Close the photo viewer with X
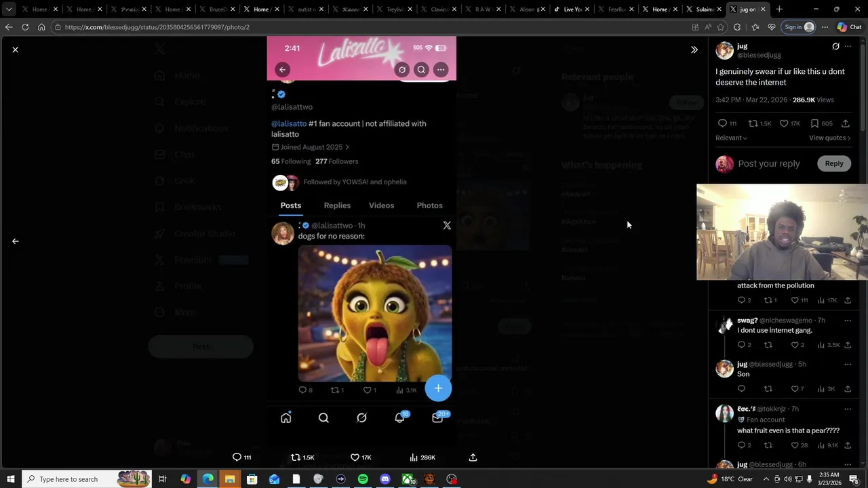The width and height of the screenshot is (868, 488). pyautogui.click(x=16, y=49)
